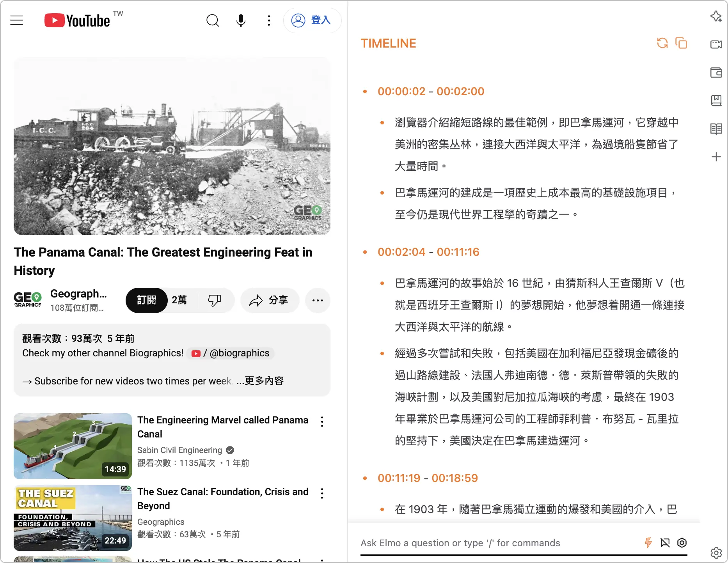Toggle the crossed-out chat icon in Elmo input
The image size is (728, 563).
pos(665,543)
